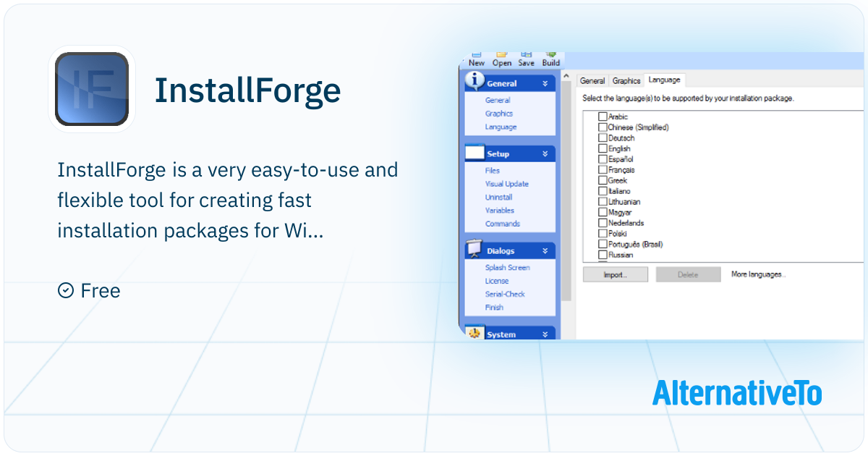Click the New toolbar button
The width and height of the screenshot is (868, 456).
pyautogui.click(x=477, y=59)
